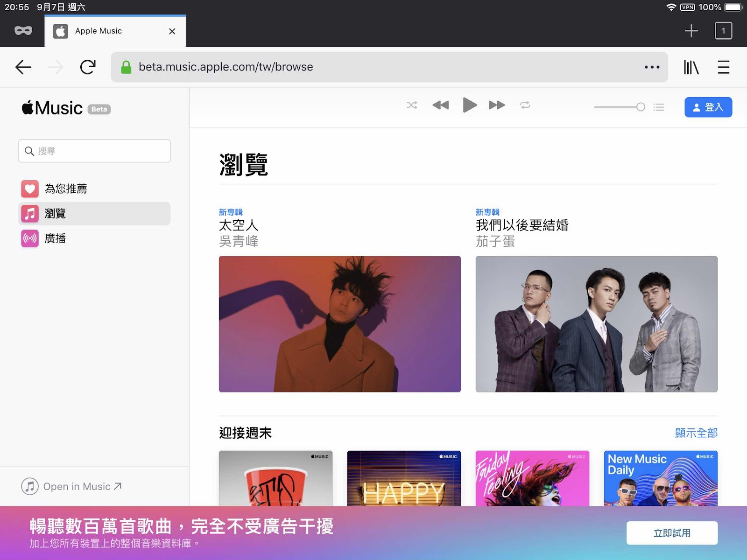Click 顯示全部 for 迎接週末
The image size is (747, 560).
(696, 433)
